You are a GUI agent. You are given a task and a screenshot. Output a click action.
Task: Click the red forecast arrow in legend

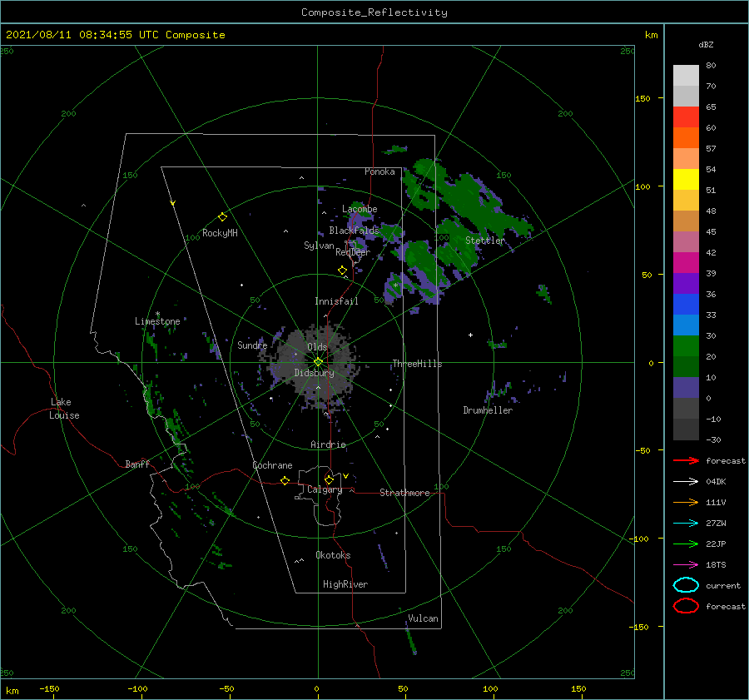tap(686, 460)
